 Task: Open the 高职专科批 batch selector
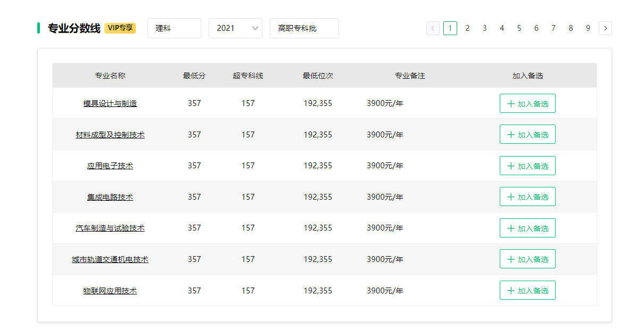(x=304, y=28)
